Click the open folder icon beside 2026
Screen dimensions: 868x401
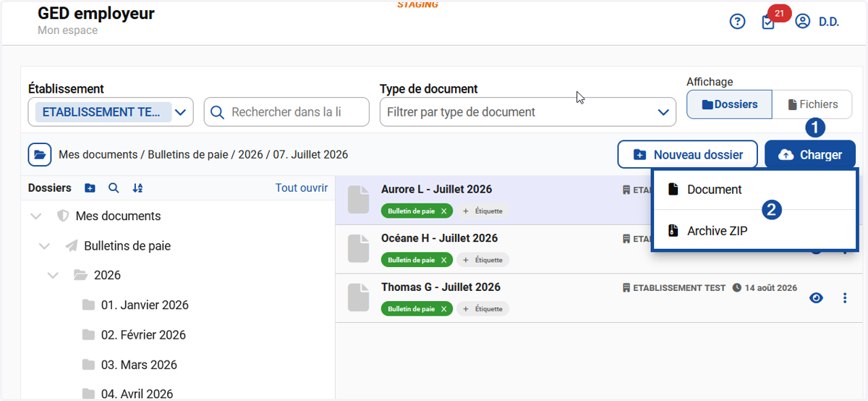[80, 275]
